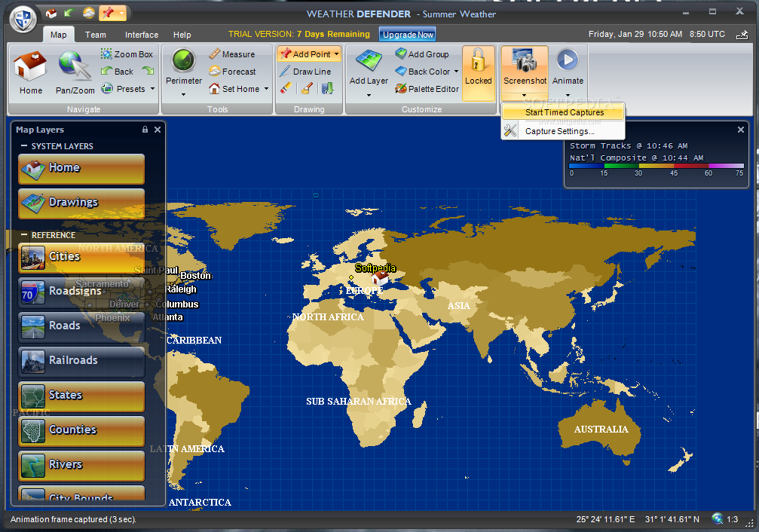This screenshot has width=759, height=532.
Task: Click the red cube quick toolbar icon
Action: pos(50,14)
